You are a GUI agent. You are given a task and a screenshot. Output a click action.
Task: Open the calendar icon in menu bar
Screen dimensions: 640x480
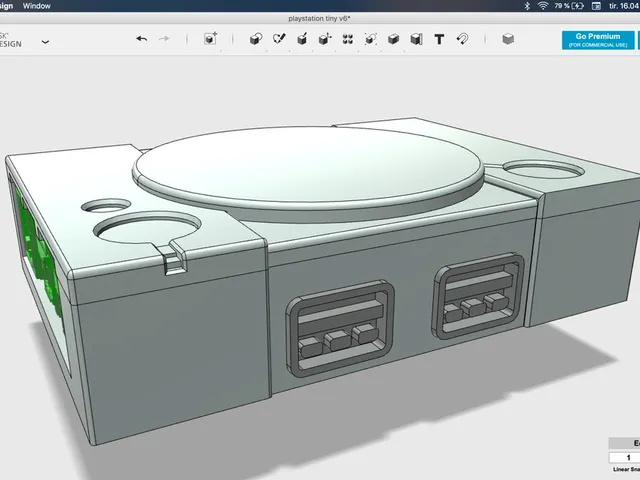click(x=596, y=6)
